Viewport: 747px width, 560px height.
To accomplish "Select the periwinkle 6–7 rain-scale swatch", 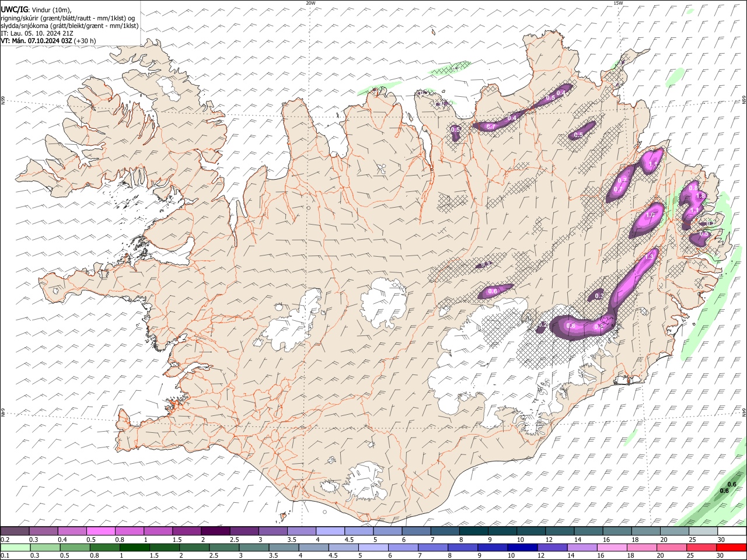I will tap(403, 547).
